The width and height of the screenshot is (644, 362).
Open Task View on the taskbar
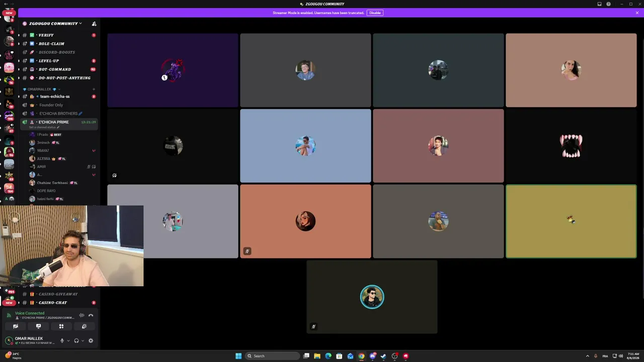tap(306, 356)
